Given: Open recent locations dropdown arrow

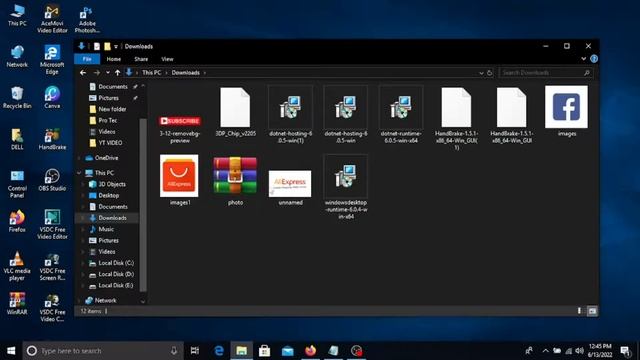Looking at the screenshot, I should click(x=108, y=73).
